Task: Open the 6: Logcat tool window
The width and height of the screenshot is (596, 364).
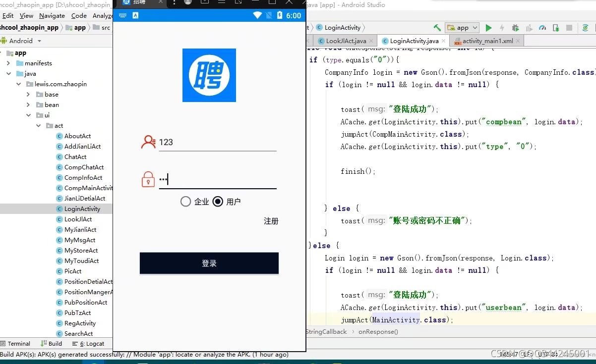Action: (88, 344)
